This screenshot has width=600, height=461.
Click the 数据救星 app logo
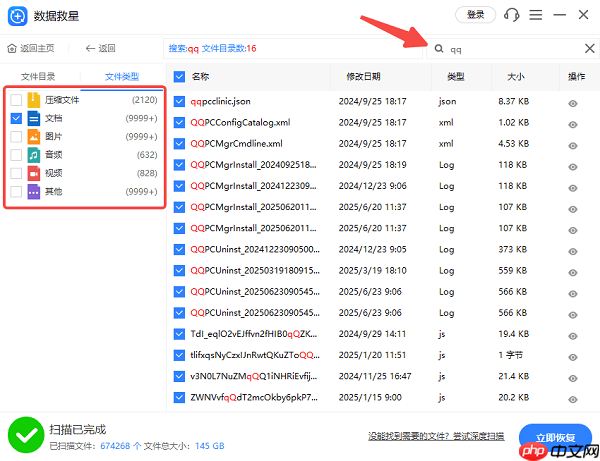tap(18, 16)
